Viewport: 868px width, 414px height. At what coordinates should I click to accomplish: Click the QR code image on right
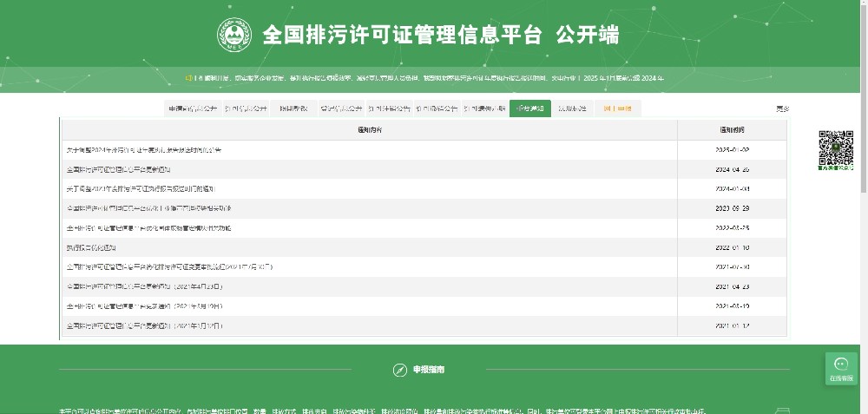click(836, 148)
